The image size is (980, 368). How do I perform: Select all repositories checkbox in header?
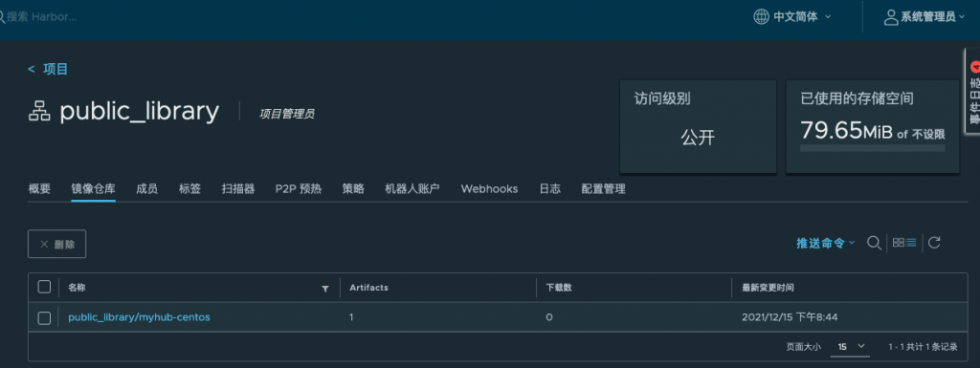point(44,287)
